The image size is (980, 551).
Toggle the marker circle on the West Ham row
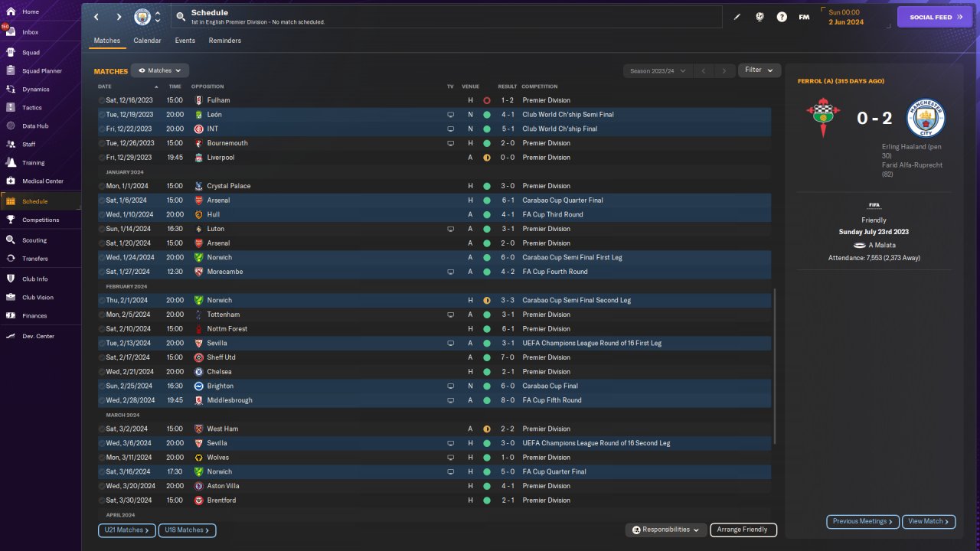[x=102, y=429]
